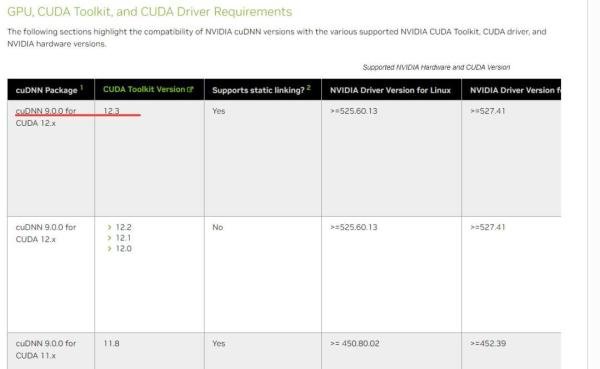
Task: Click Yes in the 12.3 row
Action: [x=218, y=111]
